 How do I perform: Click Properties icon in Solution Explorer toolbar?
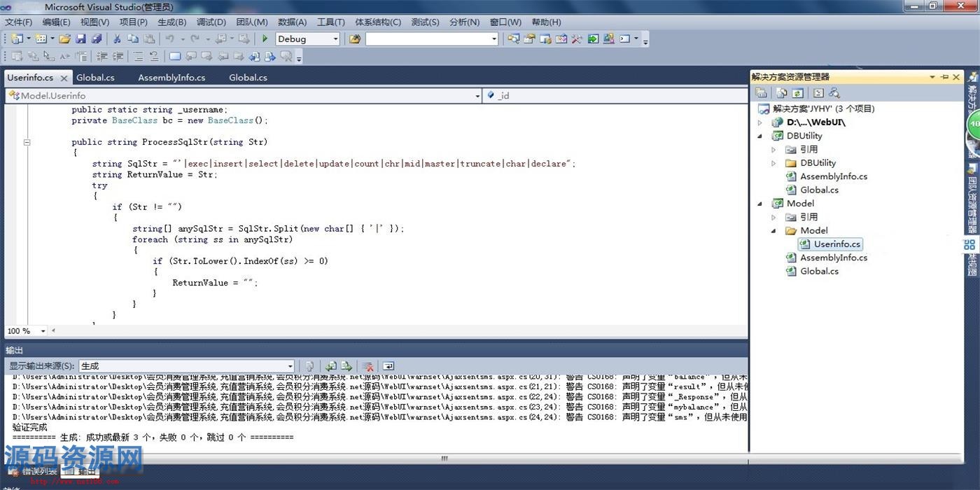[761, 92]
